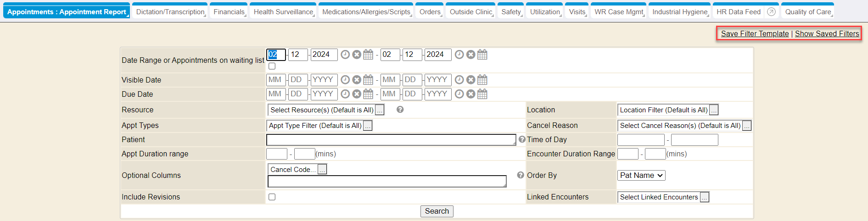Click the Save Filter Template link
Image resolution: width=868 pixels, height=221 pixels.
(755, 33)
